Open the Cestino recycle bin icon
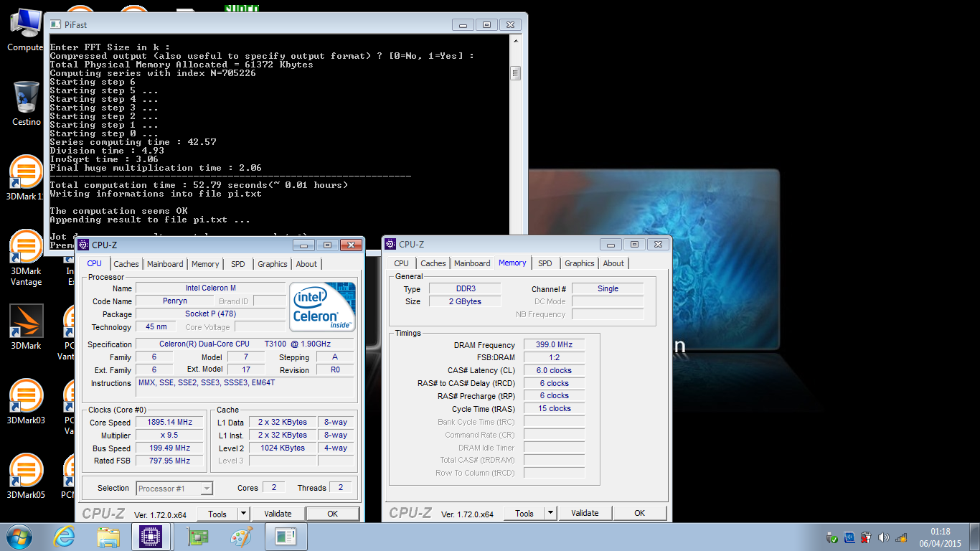This screenshot has height=551, width=980. point(26,103)
